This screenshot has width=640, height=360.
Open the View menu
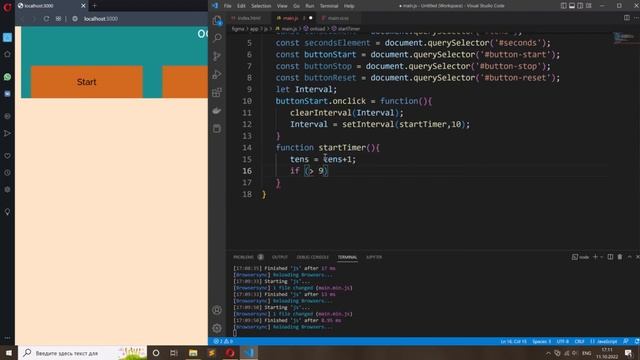(x=282, y=6)
